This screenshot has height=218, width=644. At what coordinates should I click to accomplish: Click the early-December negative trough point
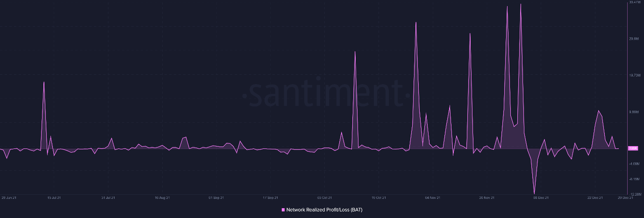[x=534, y=193]
